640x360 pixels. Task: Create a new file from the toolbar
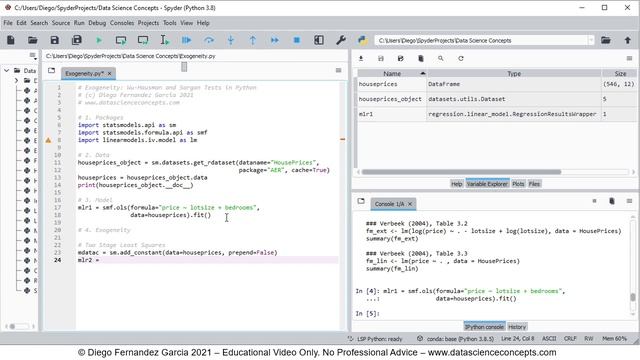(11, 40)
